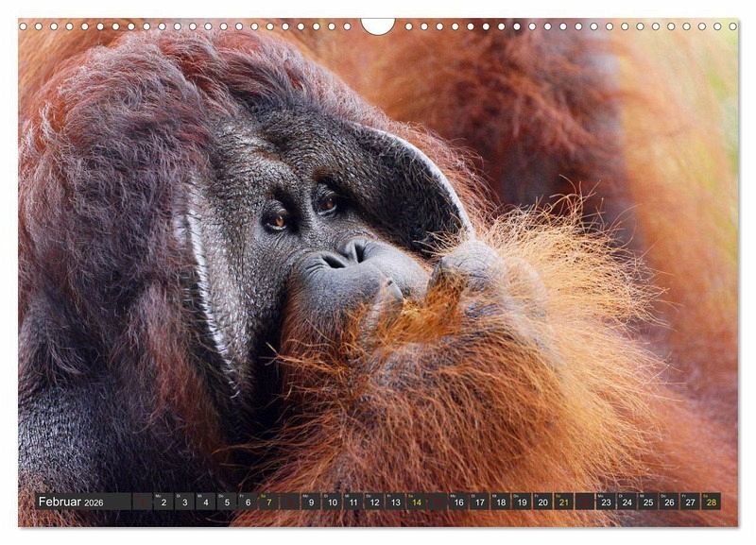This screenshot has width=756, height=545.
Task: Click the blank red Sunday cell before day 2
Action: (142, 502)
